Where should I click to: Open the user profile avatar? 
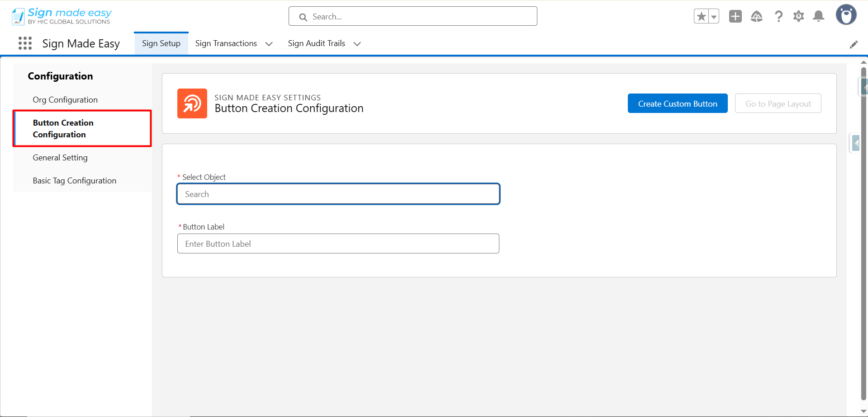[x=846, y=15]
